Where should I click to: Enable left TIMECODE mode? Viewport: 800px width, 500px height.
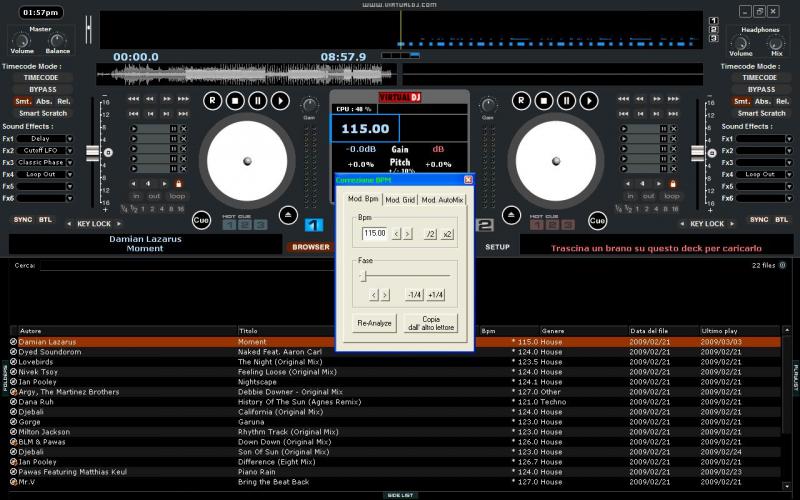coord(41,78)
